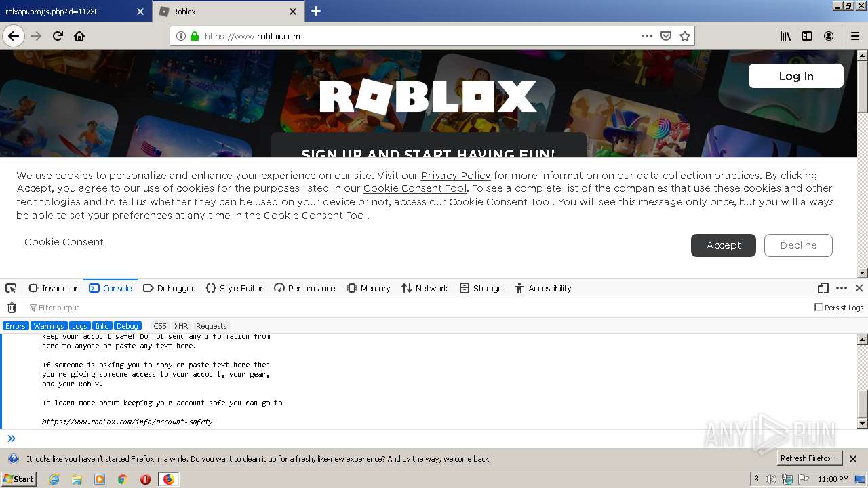Open Firefox Account menu
Screen dimensions: 868x488
pos(829,36)
